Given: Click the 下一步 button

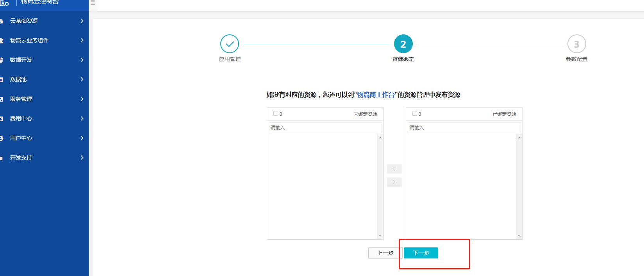Looking at the screenshot, I should tap(421, 253).
